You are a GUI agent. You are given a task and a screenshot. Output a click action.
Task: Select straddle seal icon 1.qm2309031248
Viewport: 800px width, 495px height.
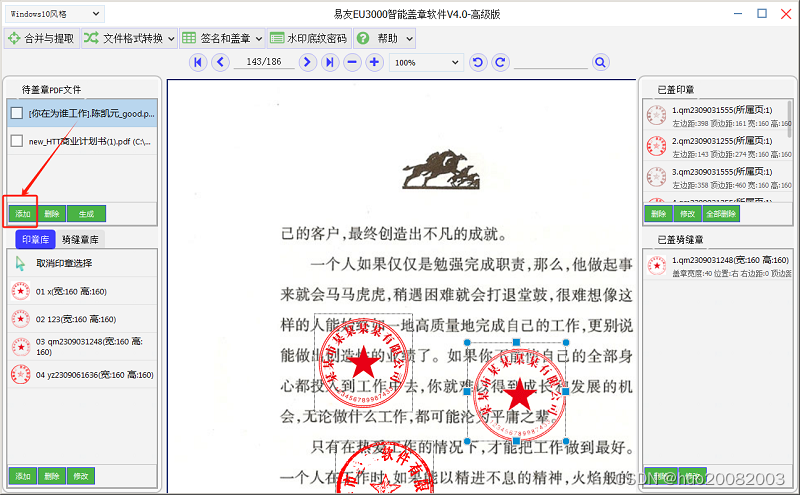(656, 266)
